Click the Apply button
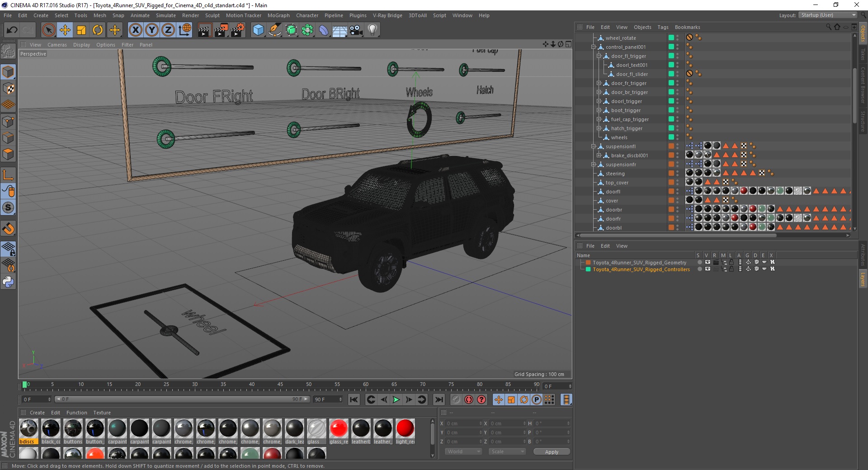The image size is (868, 470). click(552, 451)
